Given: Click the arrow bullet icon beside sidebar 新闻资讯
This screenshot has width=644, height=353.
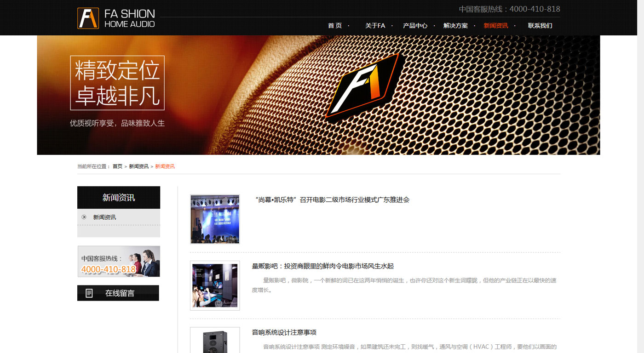Looking at the screenshot, I should click(84, 217).
